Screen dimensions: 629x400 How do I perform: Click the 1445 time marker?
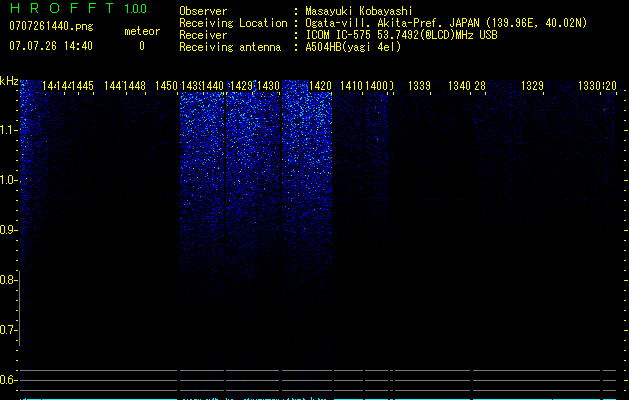(85, 86)
